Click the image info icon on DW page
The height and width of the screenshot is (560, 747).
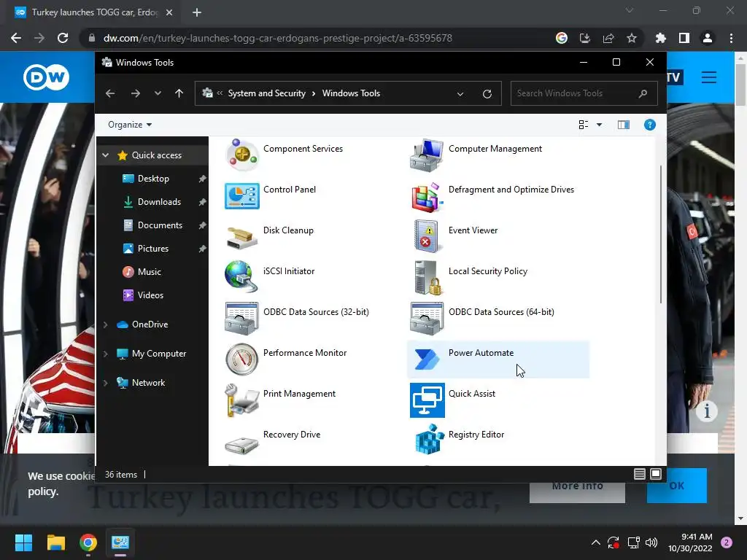[707, 411]
